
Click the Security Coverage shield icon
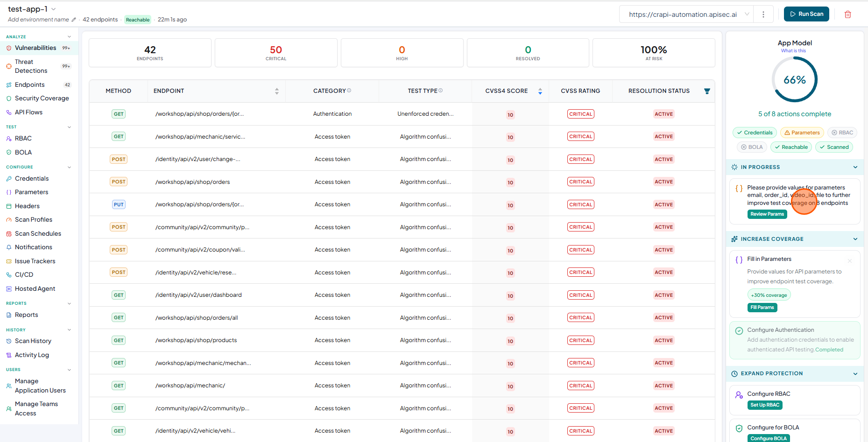click(9, 98)
